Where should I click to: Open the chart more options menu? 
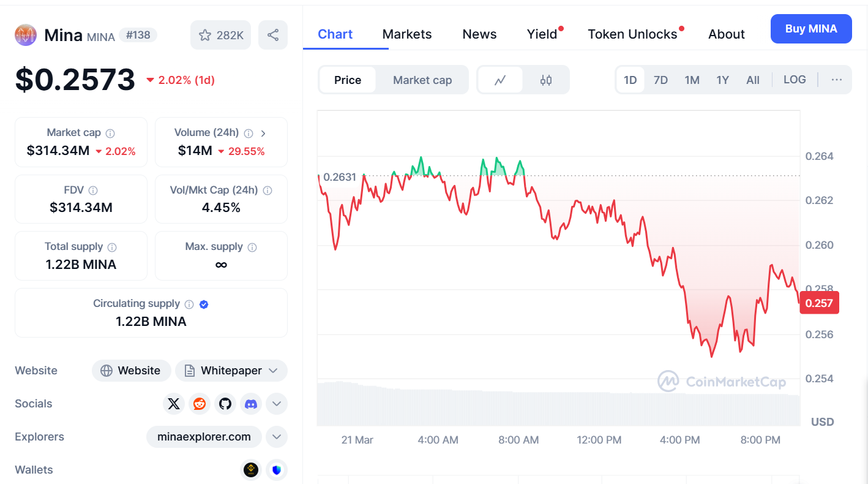click(x=837, y=80)
